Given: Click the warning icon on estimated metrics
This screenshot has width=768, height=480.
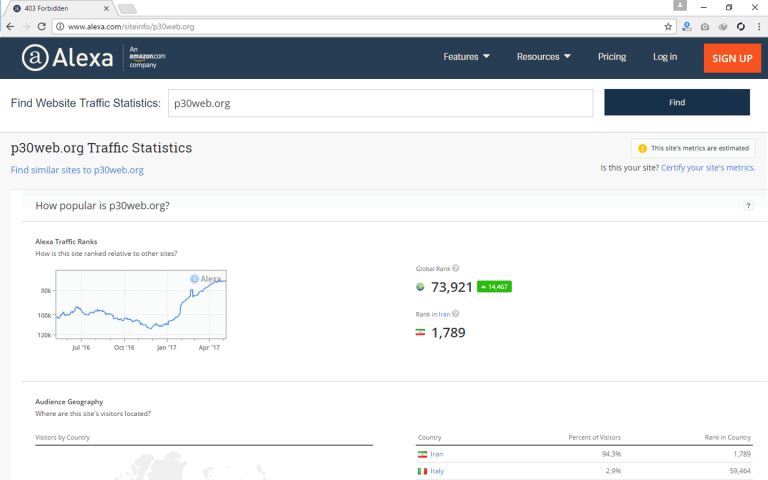Looking at the screenshot, I should [642, 148].
